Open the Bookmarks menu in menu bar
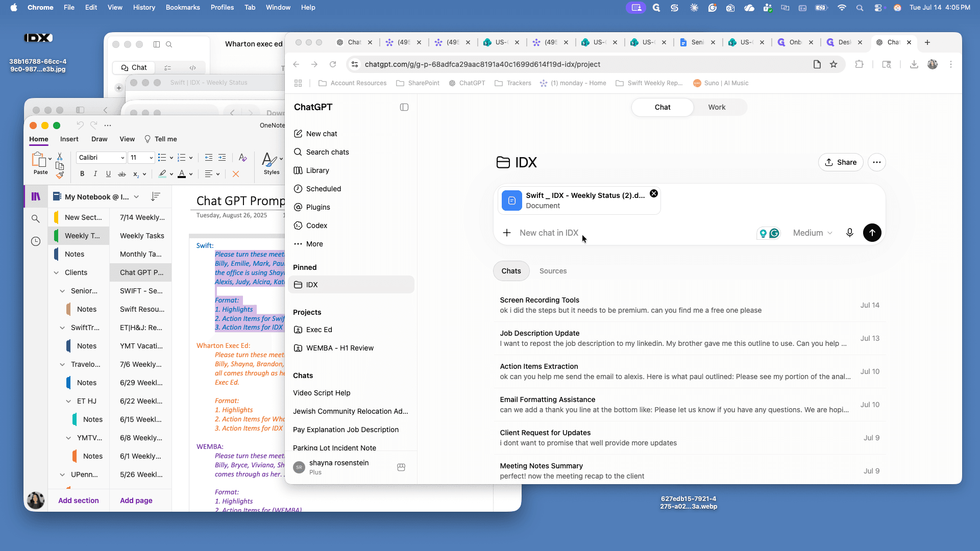The image size is (980, 551). (183, 7)
